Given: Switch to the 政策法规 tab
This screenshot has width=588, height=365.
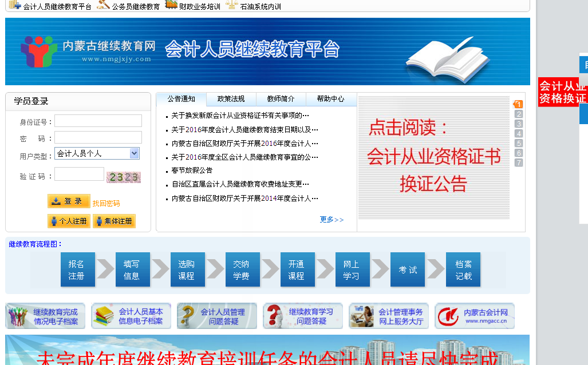Looking at the screenshot, I should pos(231,99).
